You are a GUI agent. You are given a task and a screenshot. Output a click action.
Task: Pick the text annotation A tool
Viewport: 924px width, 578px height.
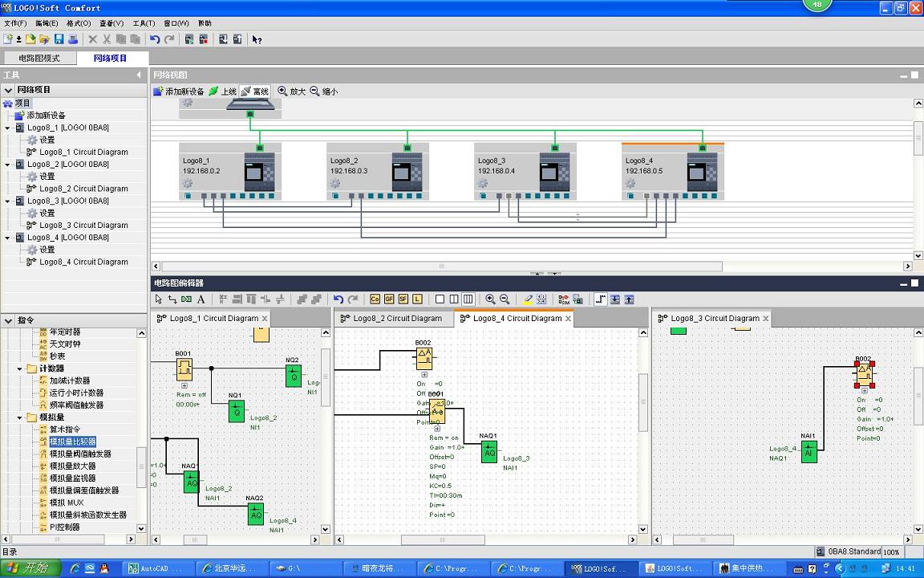pyautogui.click(x=201, y=299)
